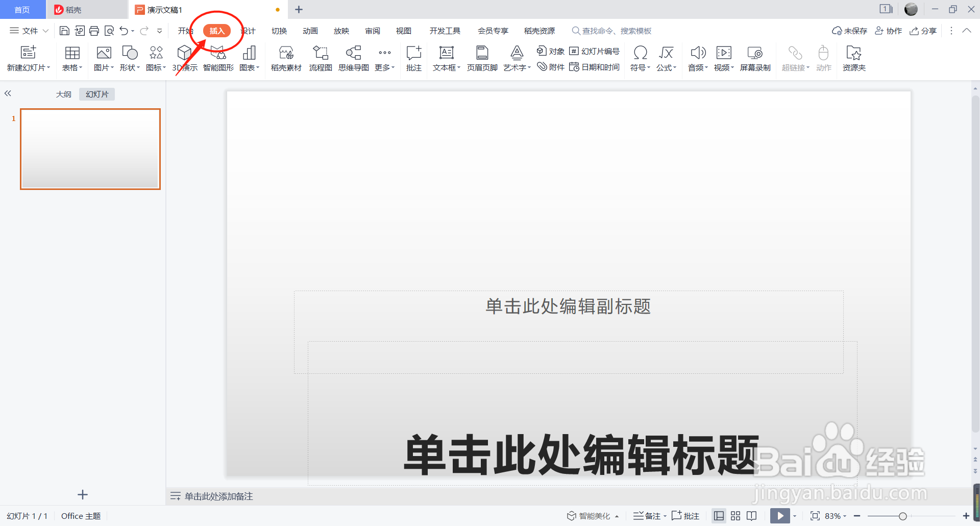Open the 文件 menu dropdown arrow
The width and height of the screenshot is (980, 526).
click(45, 31)
